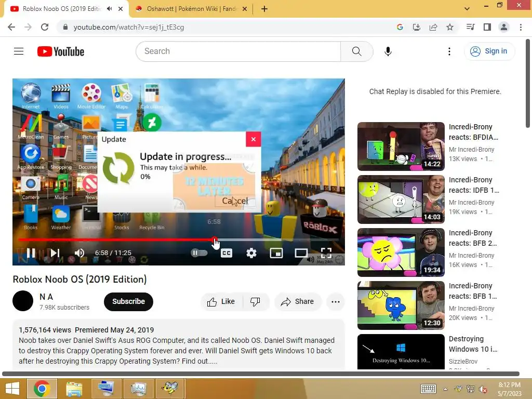Mute the Roblox Noob OS tab audio

tap(109, 9)
